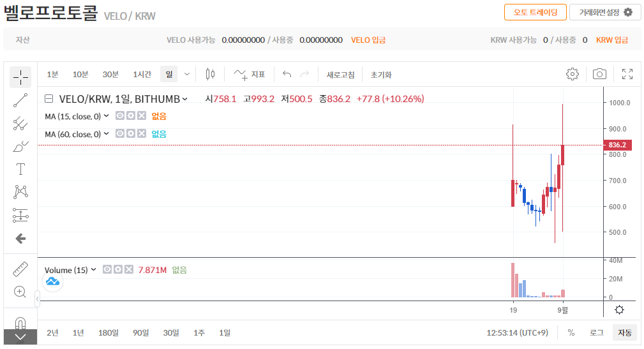
Task: Select the brush drawing tool
Action: [20, 146]
